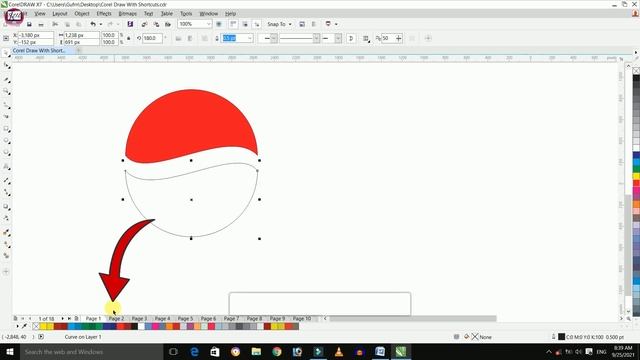This screenshot has width=640, height=360.
Task: Click the Save icon in toolbar
Action: [x=29, y=24]
